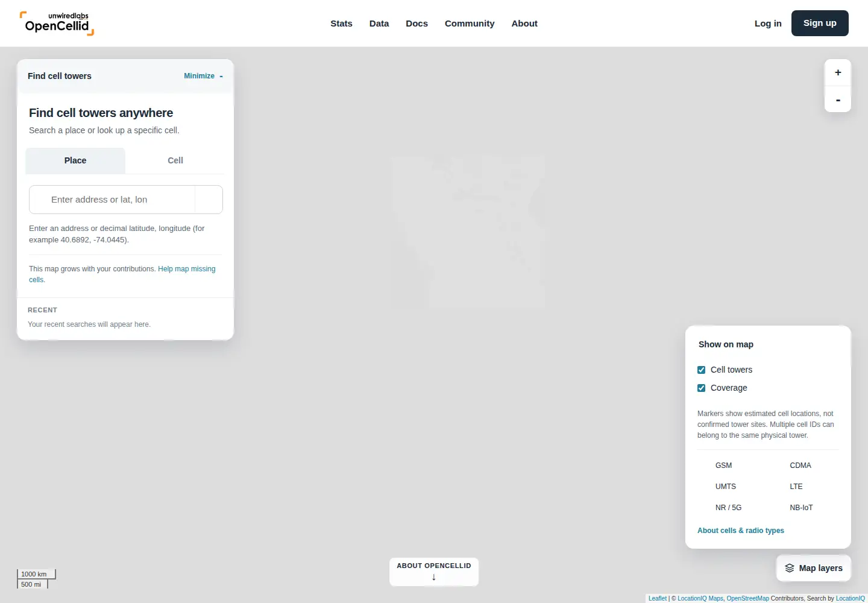Open the LocationIQ Maps attribution link

click(x=700, y=598)
